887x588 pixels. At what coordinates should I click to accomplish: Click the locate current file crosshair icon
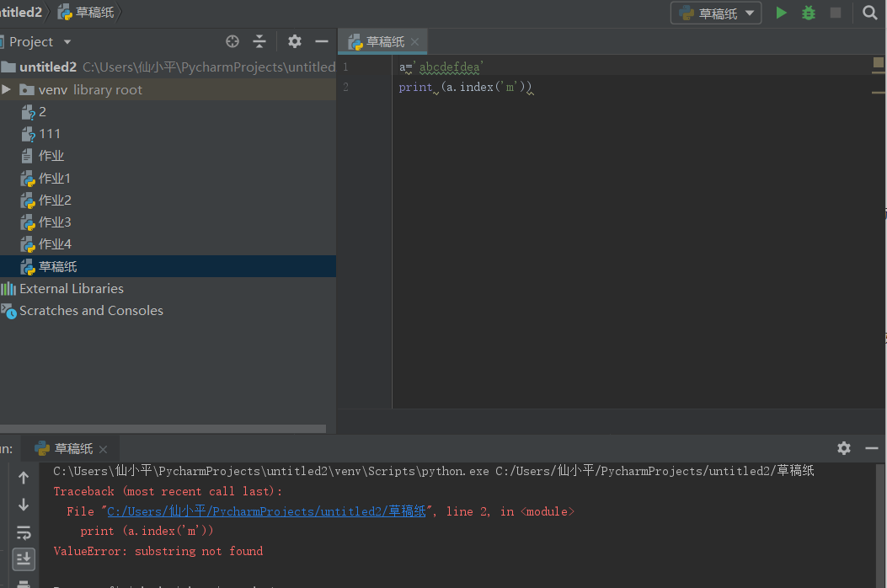(232, 41)
